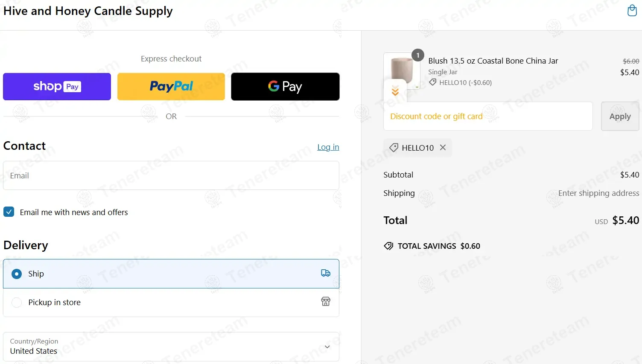This screenshot has width=642, height=364.
Task: Click the discount tag icon under Single Jar
Action: click(x=433, y=82)
